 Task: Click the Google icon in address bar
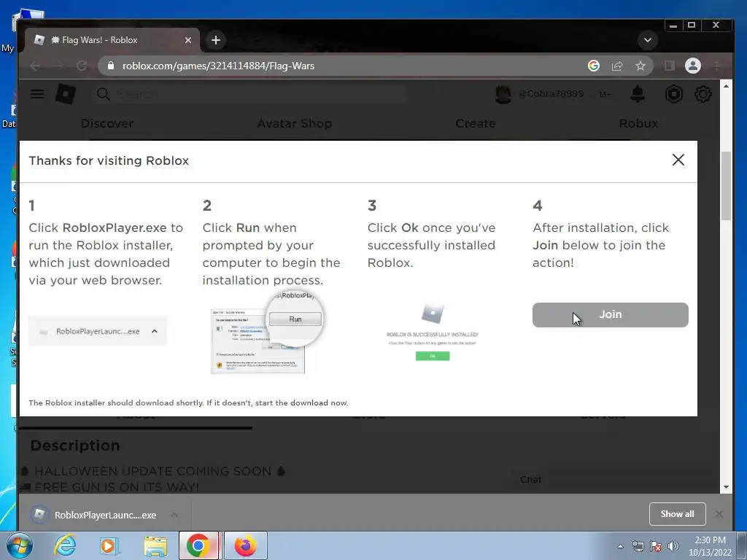594,66
